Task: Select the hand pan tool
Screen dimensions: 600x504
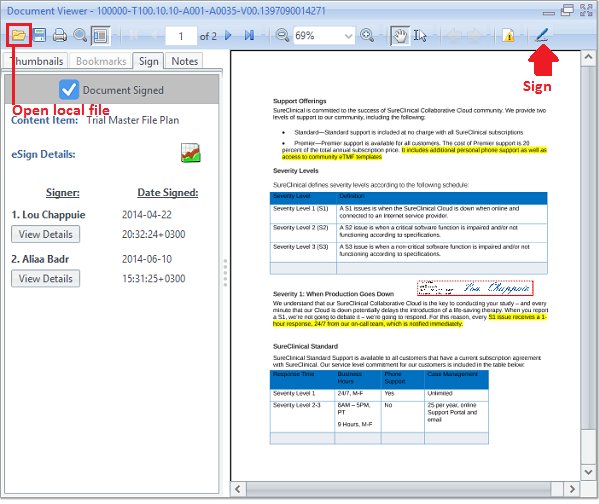Action: click(400, 36)
